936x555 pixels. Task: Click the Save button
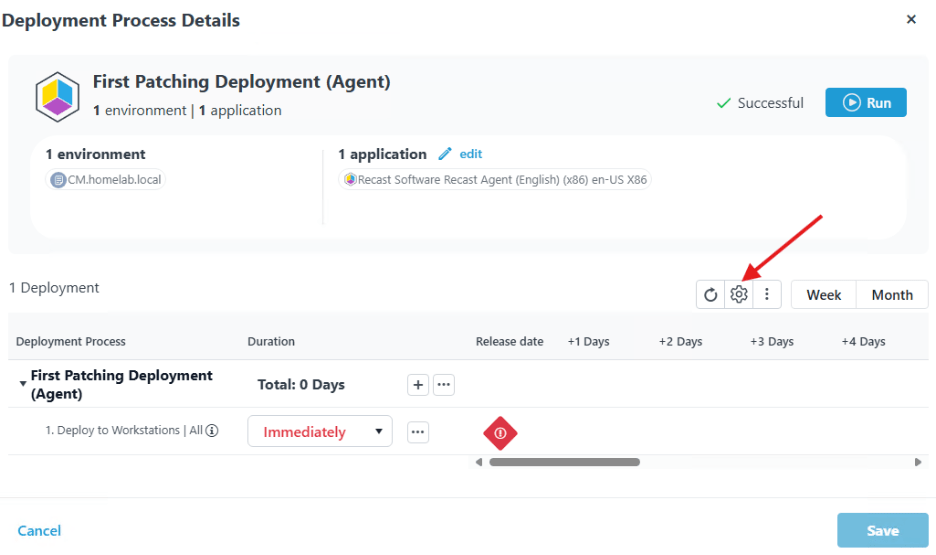click(882, 531)
